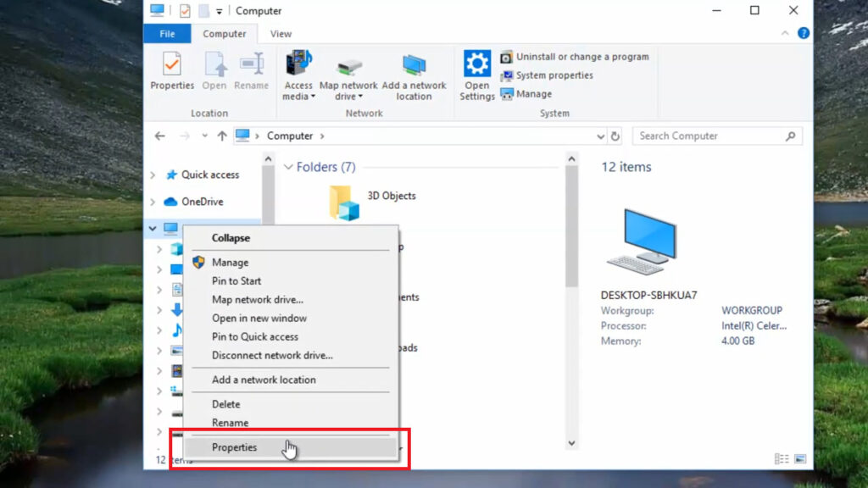Click the New folder icon in title bar
Viewport: 868px width, 488px height.
pos(203,10)
